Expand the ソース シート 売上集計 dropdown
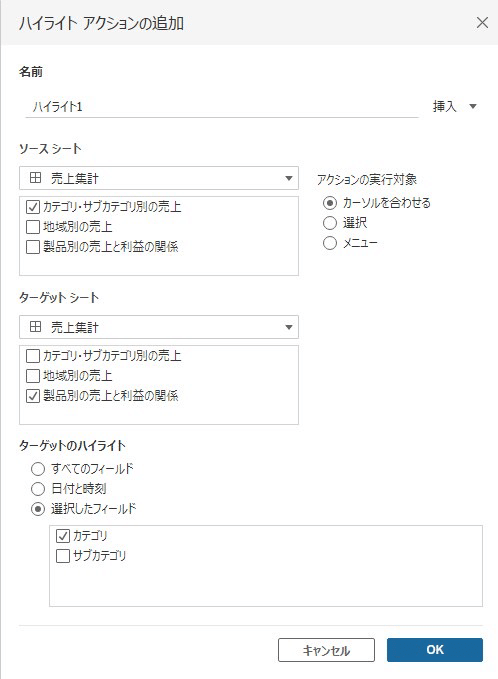498x679 pixels. point(158,178)
